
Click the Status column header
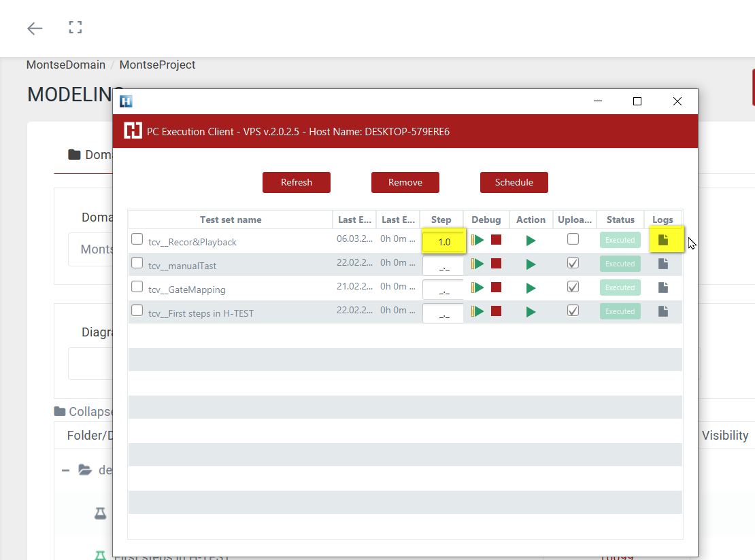(620, 220)
